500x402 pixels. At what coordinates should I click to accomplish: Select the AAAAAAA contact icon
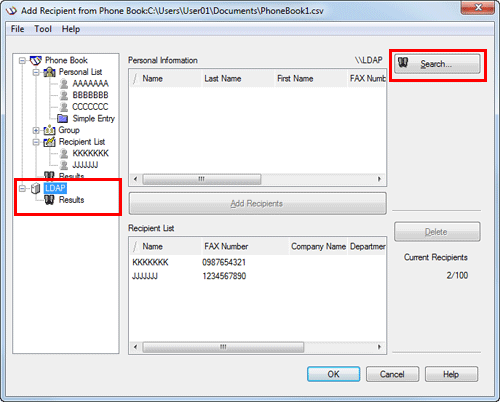(64, 84)
